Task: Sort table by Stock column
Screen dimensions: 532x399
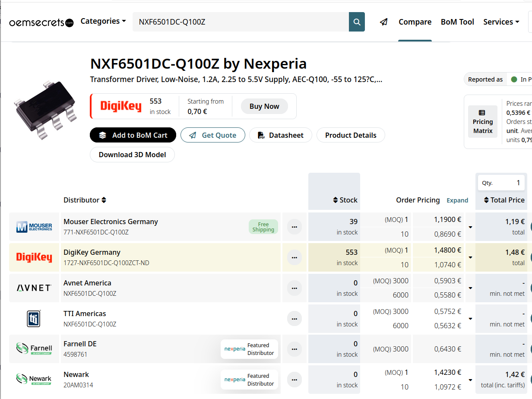Action: pyautogui.click(x=345, y=200)
